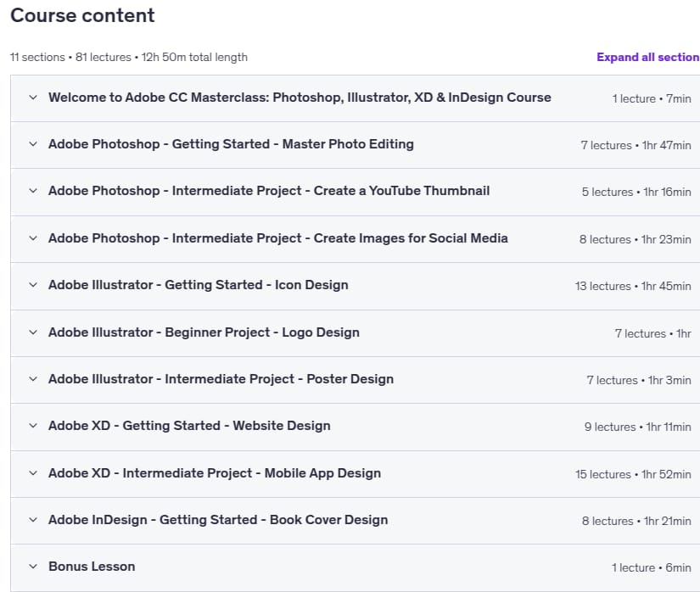The image size is (700, 592).
Task: Click the '7 lectures • 1hr 3min' text
Action: click(638, 380)
